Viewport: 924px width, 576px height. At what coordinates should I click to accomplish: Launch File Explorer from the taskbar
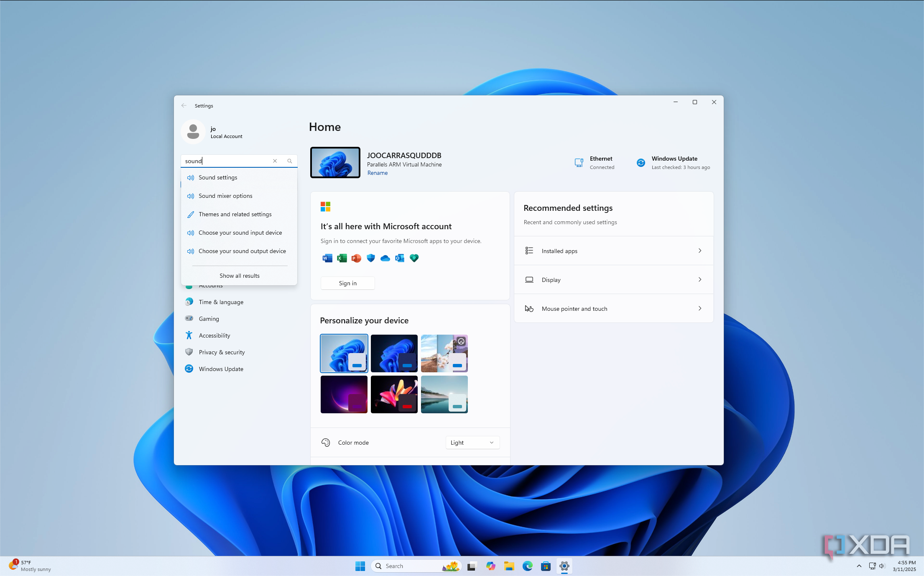tap(509, 566)
